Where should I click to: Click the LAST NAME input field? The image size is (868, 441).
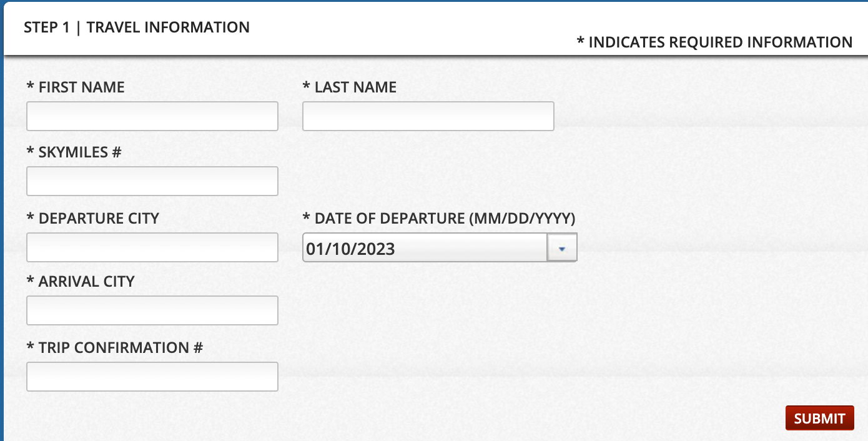coord(428,116)
